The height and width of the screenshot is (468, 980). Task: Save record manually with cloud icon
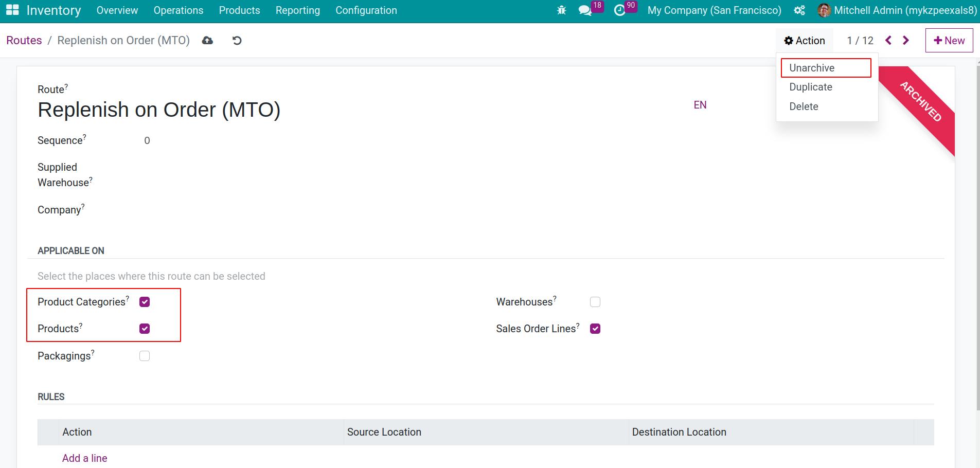tap(207, 41)
